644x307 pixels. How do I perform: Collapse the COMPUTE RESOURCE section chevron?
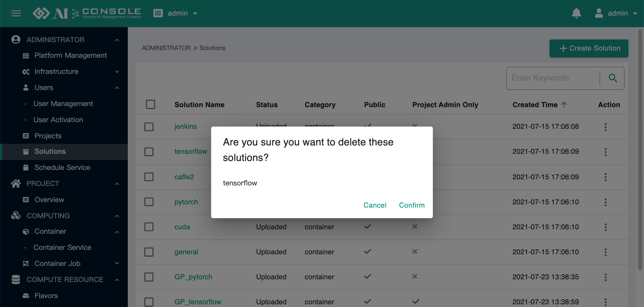[x=117, y=280]
